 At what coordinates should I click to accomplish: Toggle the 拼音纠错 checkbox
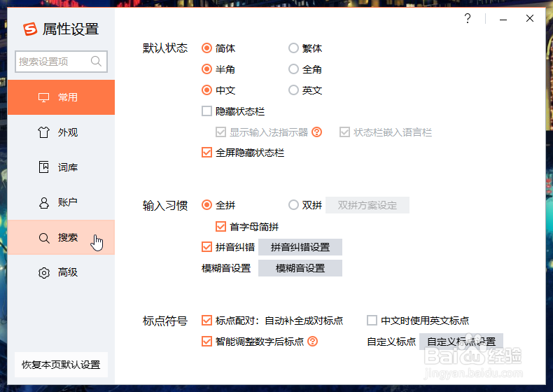pyautogui.click(x=206, y=246)
